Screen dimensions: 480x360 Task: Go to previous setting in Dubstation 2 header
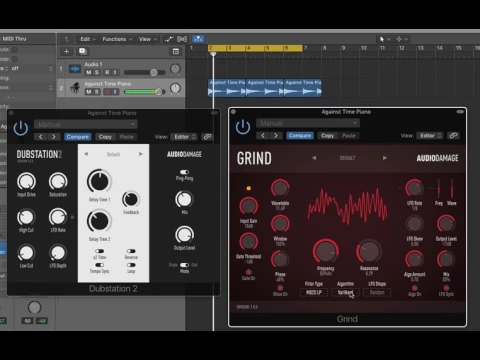click(41, 137)
